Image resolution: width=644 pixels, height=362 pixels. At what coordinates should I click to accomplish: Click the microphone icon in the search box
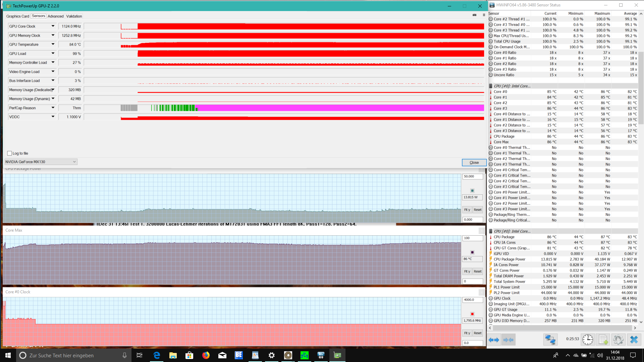(x=125, y=355)
